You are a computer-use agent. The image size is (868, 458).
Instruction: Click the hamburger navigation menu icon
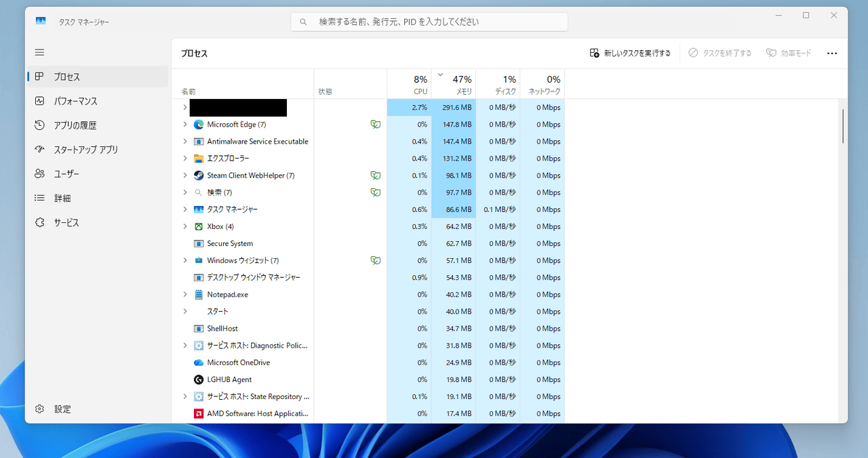pyautogui.click(x=39, y=52)
